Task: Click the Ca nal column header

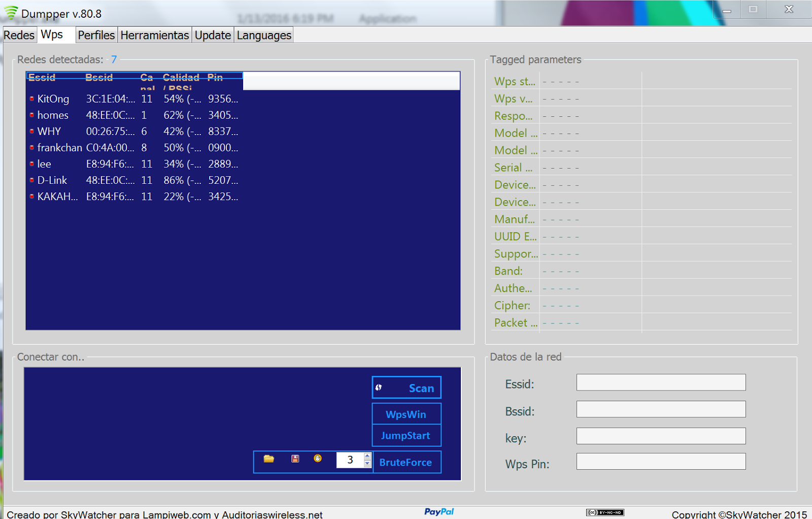Action: click(147, 81)
